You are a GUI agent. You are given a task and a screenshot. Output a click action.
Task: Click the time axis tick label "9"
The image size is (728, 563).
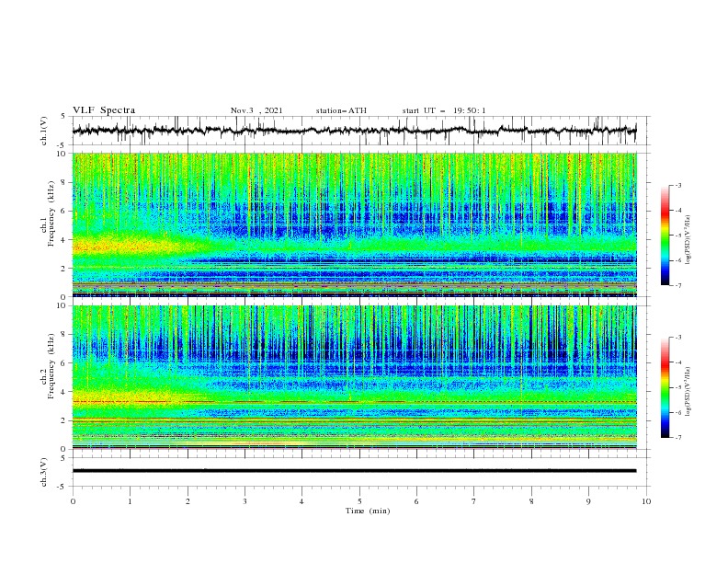(x=588, y=501)
